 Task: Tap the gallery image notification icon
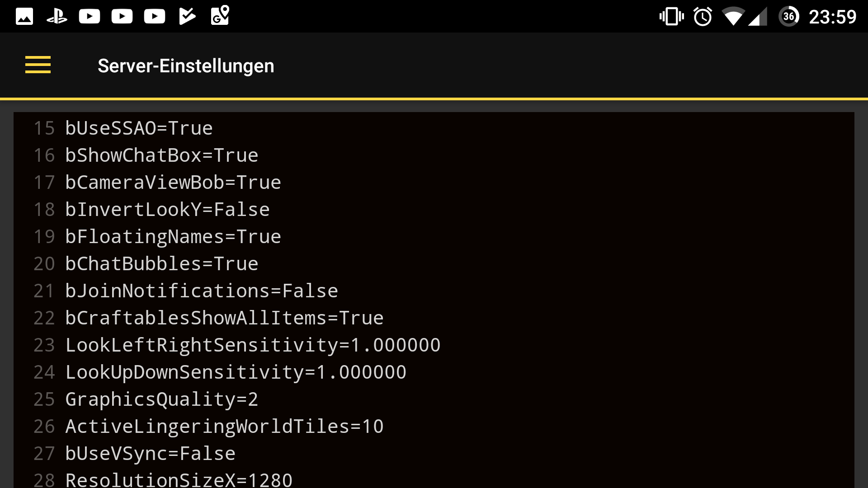pyautogui.click(x=24, y=17)
